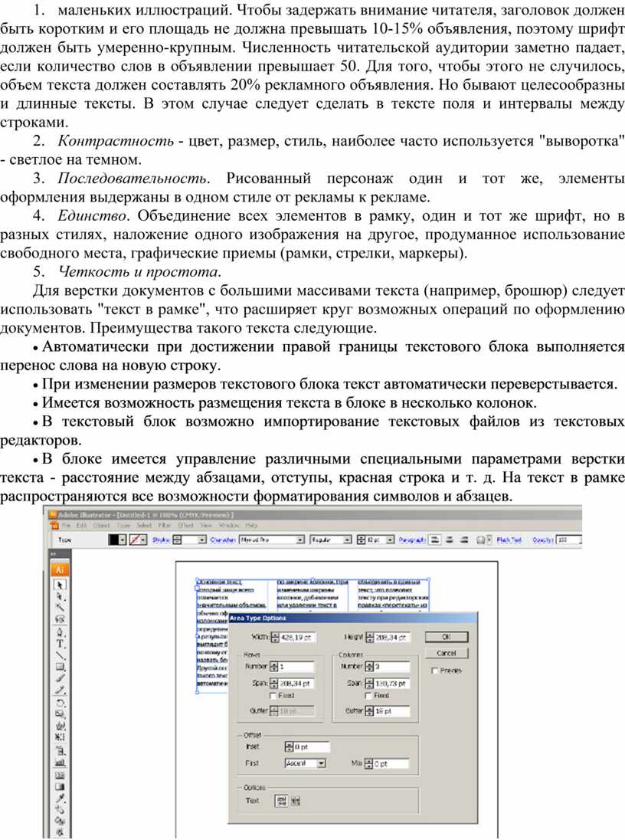The image size is (625, 840).
Task: Select the Eyedropper tool
Action: coord(60,798)
